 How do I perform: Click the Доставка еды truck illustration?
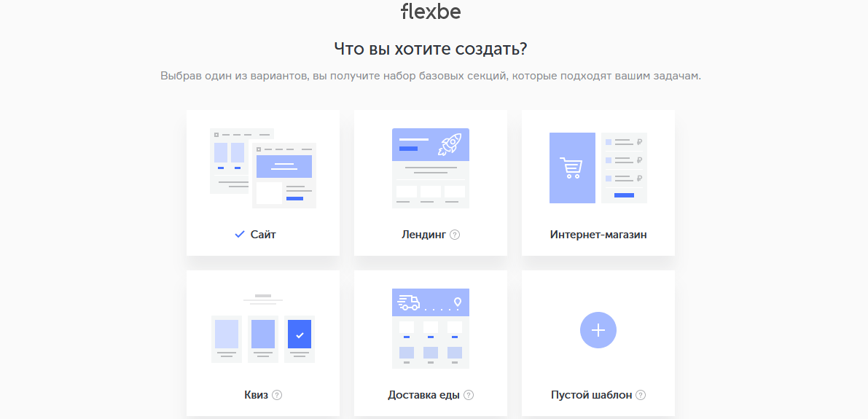pyautogui.click(x=431, y=329)
